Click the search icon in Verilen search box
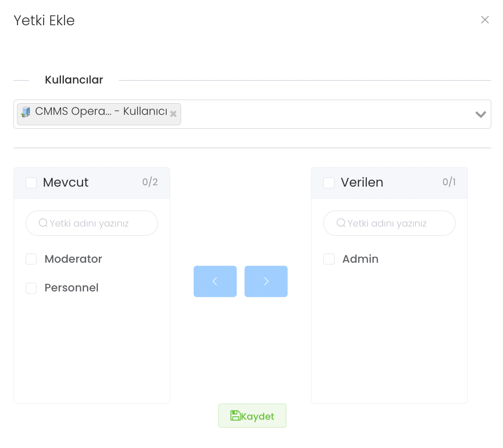The width and height of the screenshot is (503, 448). pyautogui.click(x=341, y=223)
